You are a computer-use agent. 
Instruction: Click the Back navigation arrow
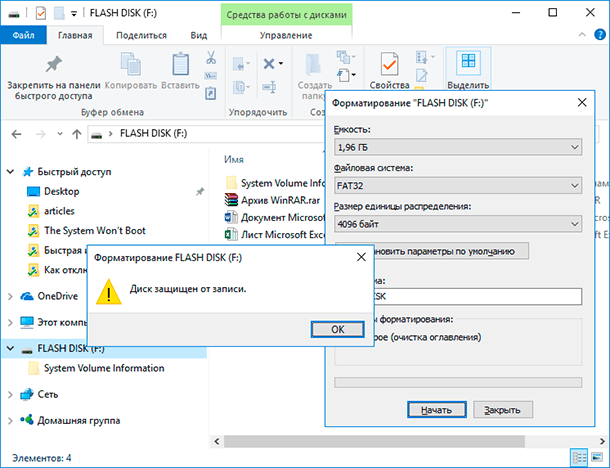click(x=16, y=134)
